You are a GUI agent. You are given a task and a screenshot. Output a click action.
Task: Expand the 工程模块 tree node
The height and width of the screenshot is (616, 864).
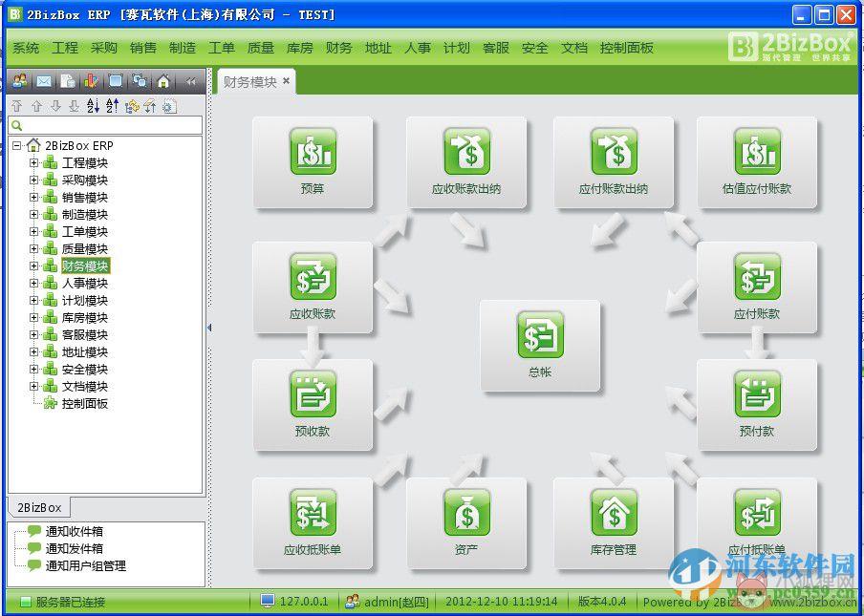(33, 163)
